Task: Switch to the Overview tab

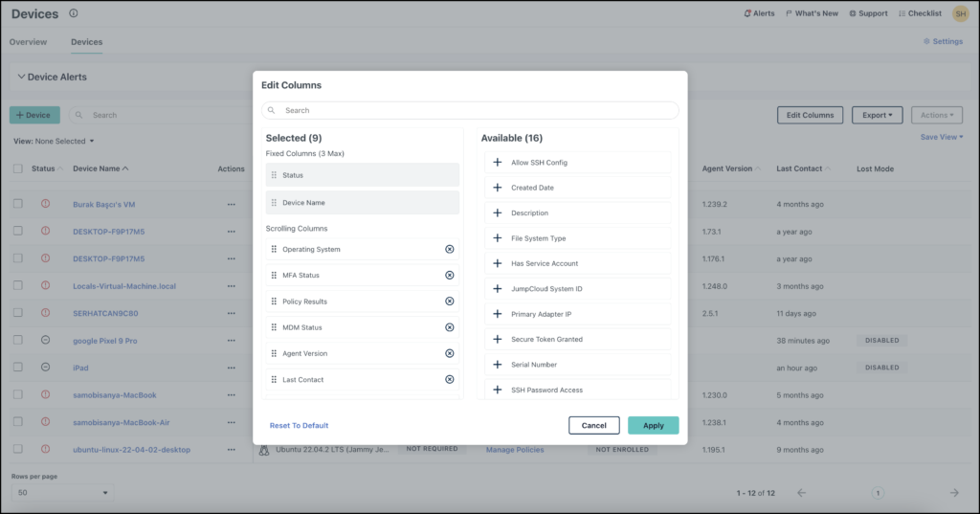Action: click(x=28, y=42)
